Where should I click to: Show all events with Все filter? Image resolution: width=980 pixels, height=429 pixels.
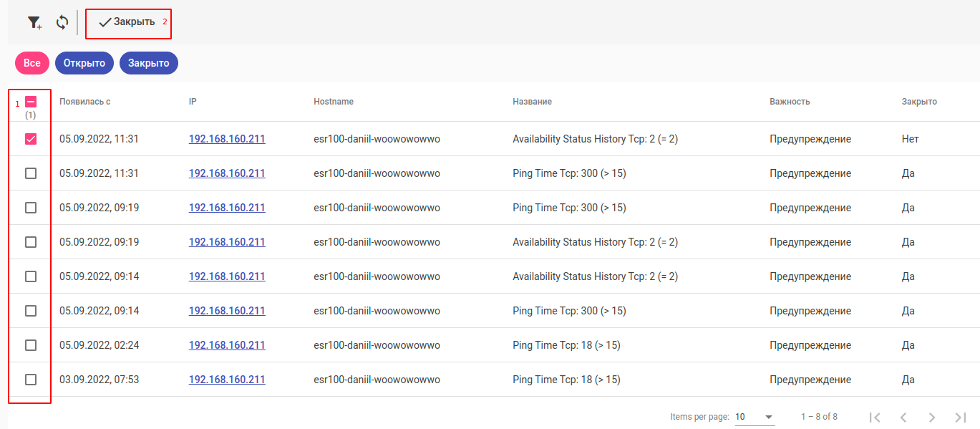pyautogui.click(x=31, y=63)
